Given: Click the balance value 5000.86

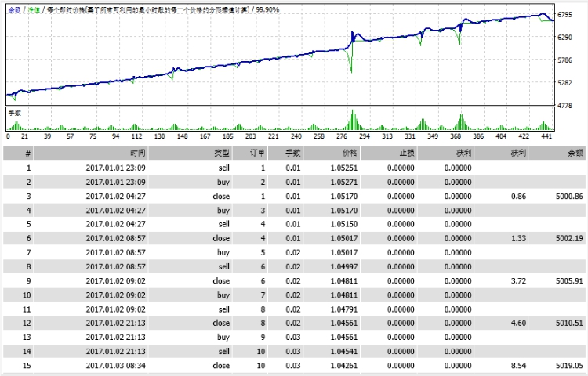Looking at the screenshot, I should [x=569, y=197].
